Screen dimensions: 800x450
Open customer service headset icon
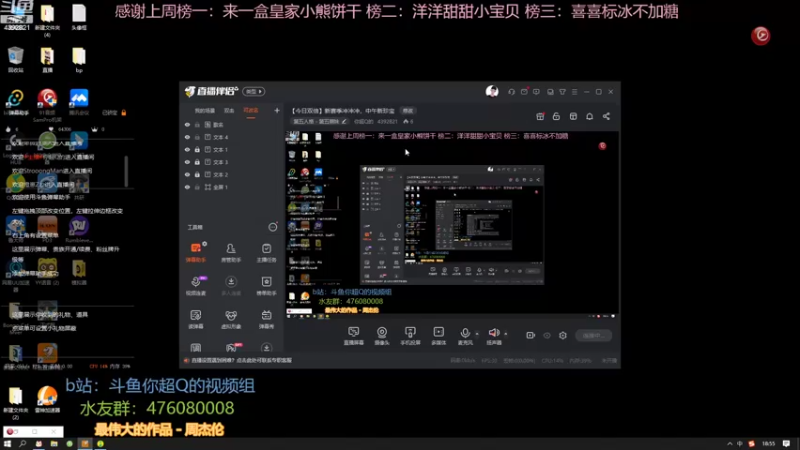(x=511, y=92)
